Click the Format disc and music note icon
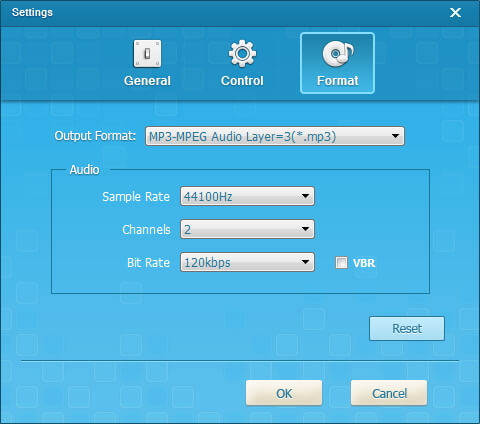 tap(338, 54)
